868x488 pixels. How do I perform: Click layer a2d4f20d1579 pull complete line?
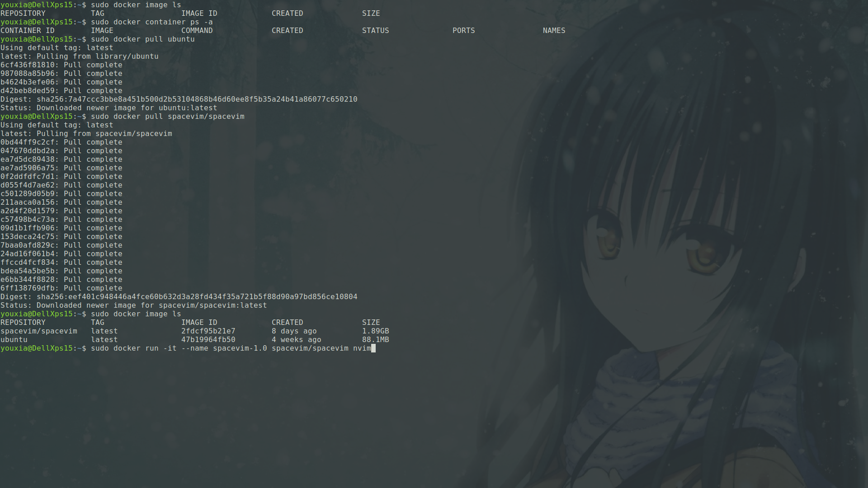point(61,211)
